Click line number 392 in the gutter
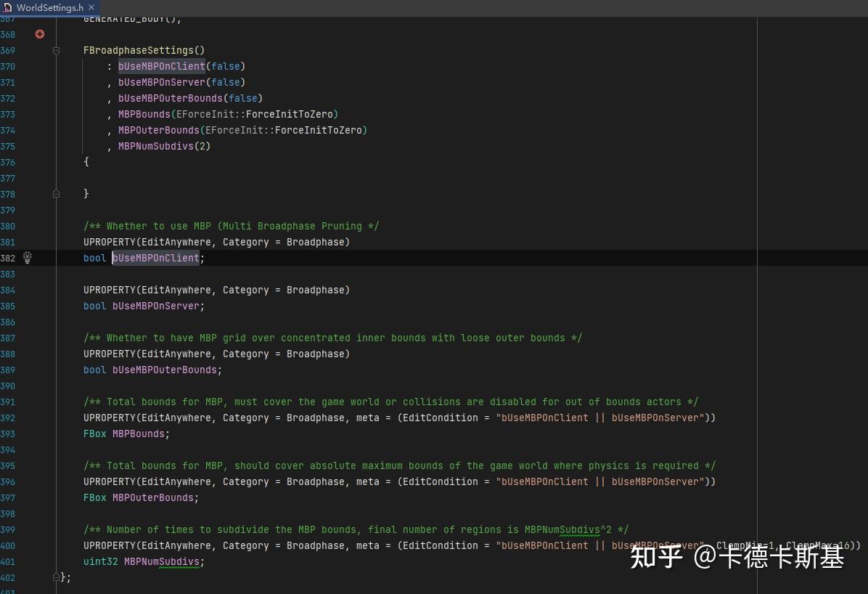This screenshot has width=868, height=594. (8, 418)
